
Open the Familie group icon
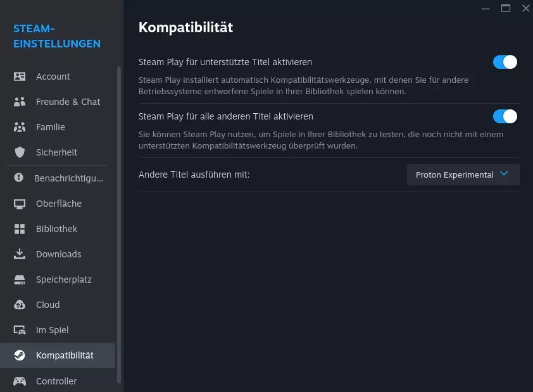pyautogui.click(x=20, y=127)
